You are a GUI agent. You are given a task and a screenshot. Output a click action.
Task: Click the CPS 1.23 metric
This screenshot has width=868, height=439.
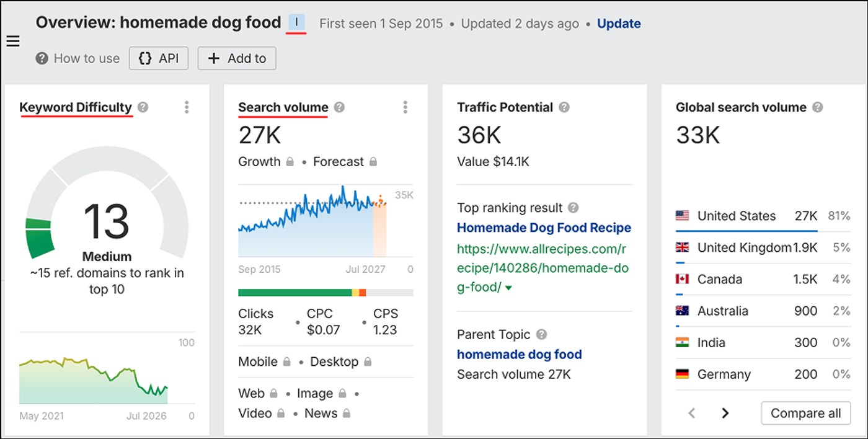(385, 322)
